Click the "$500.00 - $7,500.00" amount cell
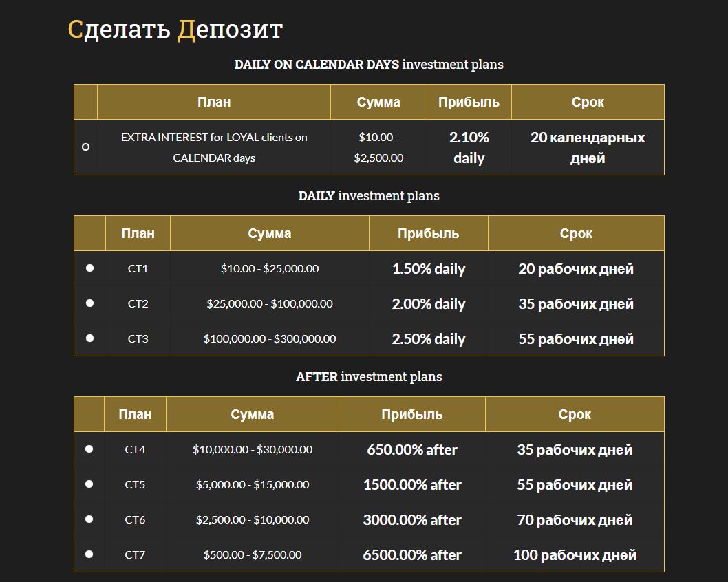Image resolution: width=728 pixels, height=582 pixels. (253, 554)
